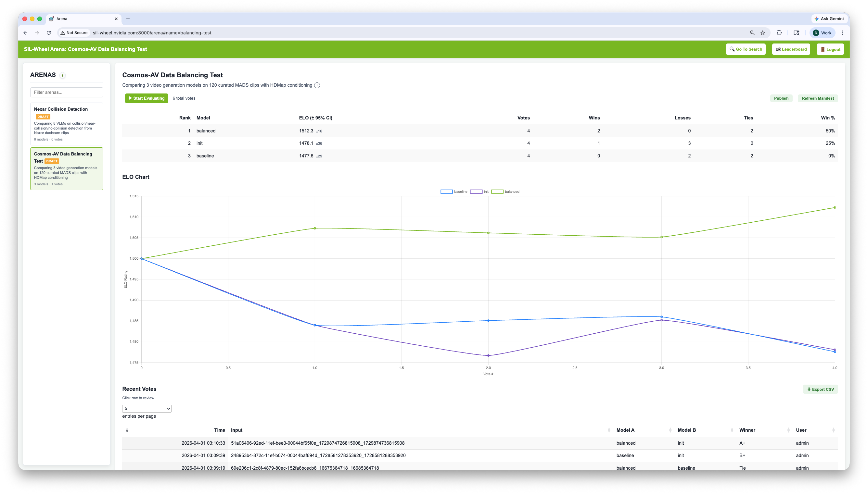The image size is (868, 494).
Task: Click the 25% win rate cell
Action: point(830,143)
